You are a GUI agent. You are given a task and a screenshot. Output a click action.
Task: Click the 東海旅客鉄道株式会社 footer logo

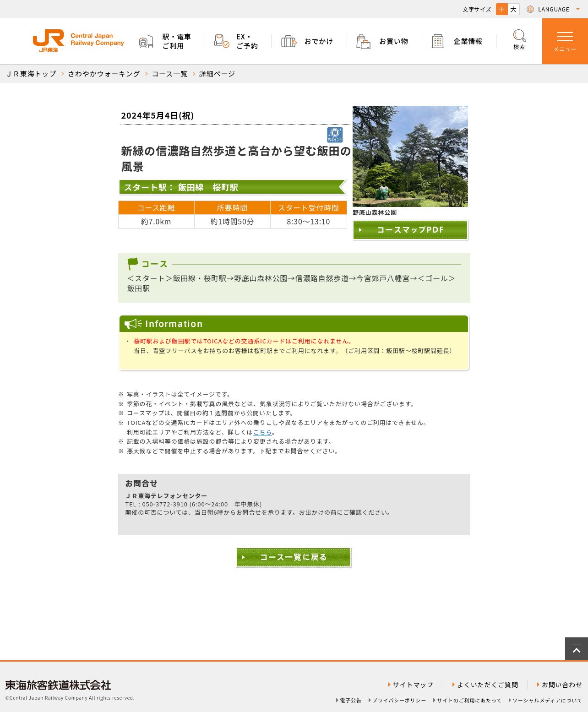click(x=58, y=685)
